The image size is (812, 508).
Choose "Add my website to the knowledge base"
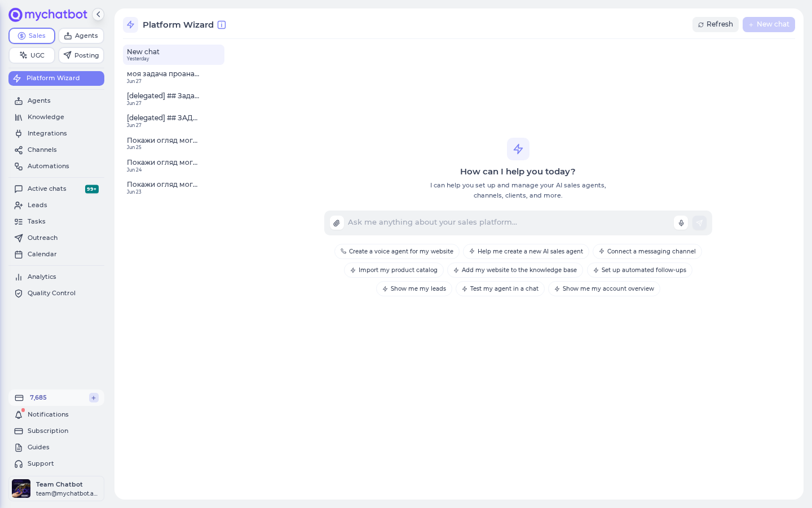pyautogui.click(x=515, y=270)
